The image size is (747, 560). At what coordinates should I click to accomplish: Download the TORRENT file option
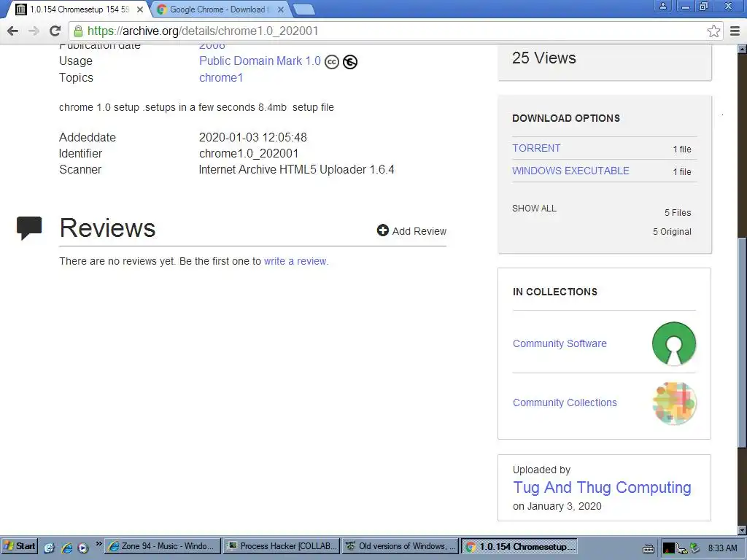tap(536, 148)
